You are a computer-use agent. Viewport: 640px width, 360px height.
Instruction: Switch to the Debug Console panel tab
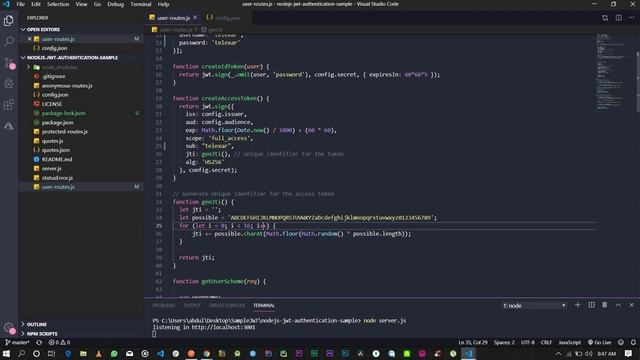coord(227,305)
